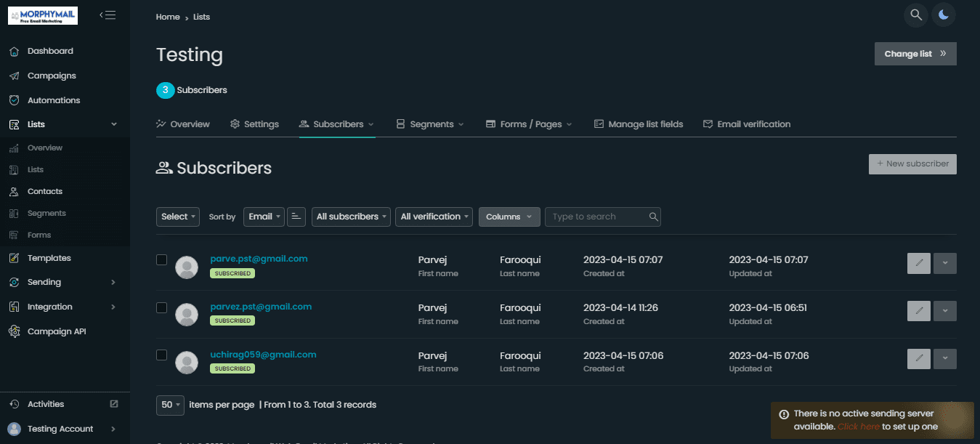
Task: Open the Select dropdown
Action: [178, 217]
